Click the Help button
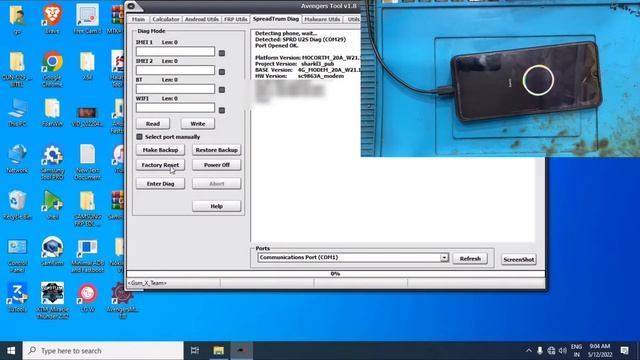Viewport: 640px width, 360px height. pos(216,206)
